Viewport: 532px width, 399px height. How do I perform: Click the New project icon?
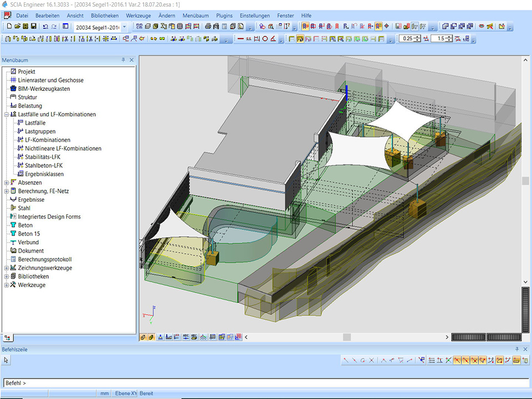click(9, 27)
